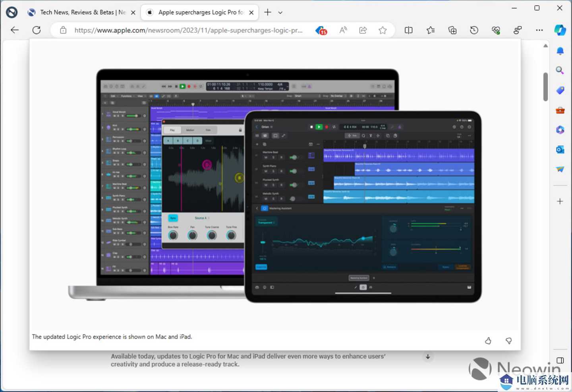Open Outlook in the sidebar
This screenshot has height=392, width=572.
tap(560, 150)
